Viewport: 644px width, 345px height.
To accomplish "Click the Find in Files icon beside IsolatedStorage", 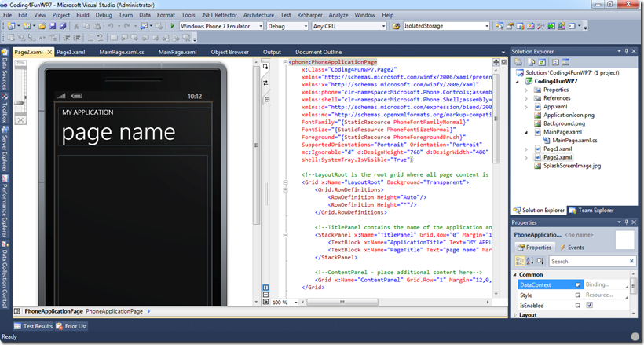I will 396,26.
